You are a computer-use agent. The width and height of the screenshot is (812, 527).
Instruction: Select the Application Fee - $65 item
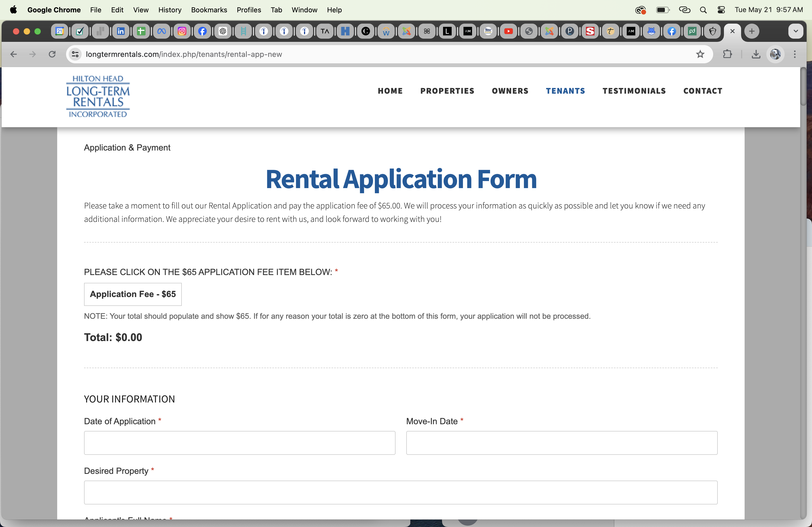133,294
